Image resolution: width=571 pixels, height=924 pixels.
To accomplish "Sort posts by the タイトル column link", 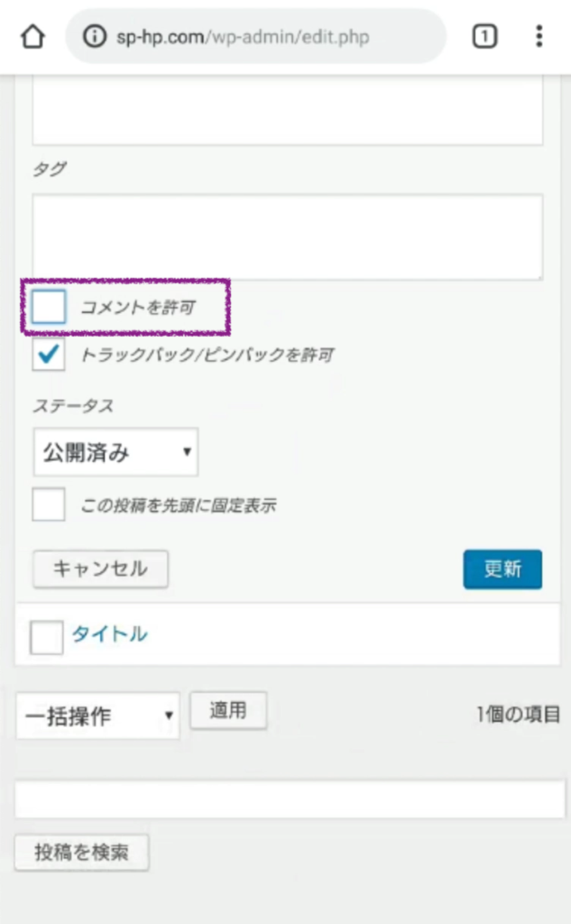I will (109, 634).
